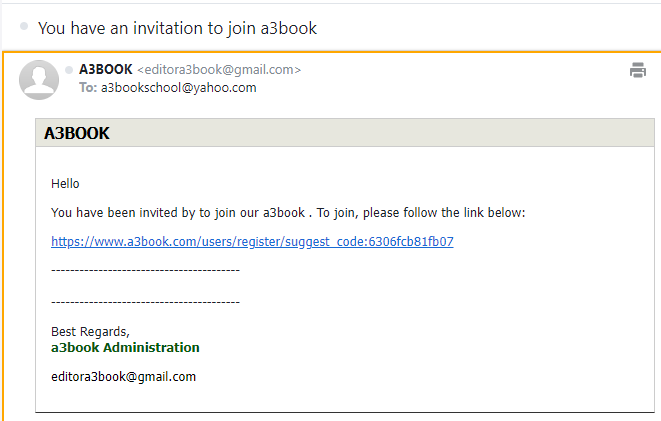Image resolution: width=661 pixels, height=421 pixels.
Task: Click the second dashed separator line
Action: (x=145, y=302)
